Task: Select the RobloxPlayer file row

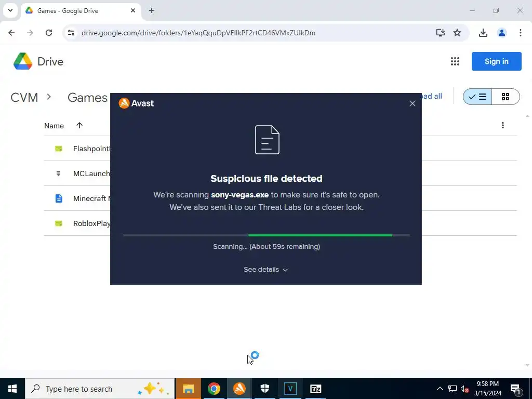Action: click(x=280, y=223)
